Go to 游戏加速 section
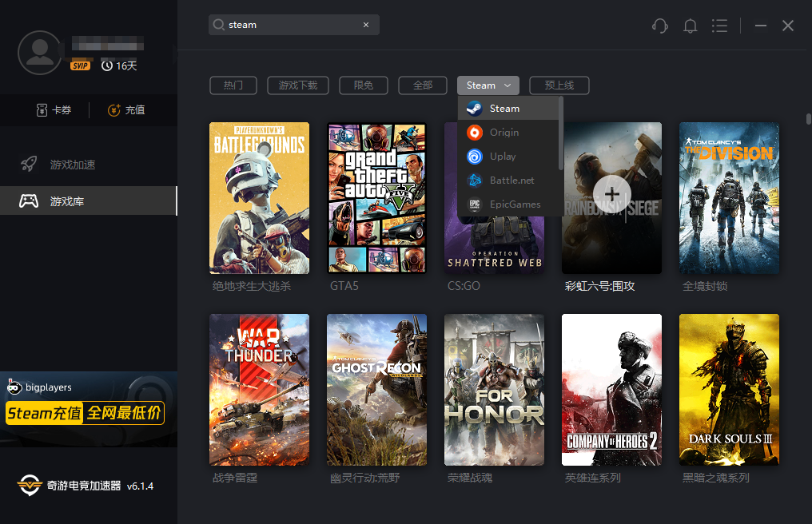 [x=89, y=165]
